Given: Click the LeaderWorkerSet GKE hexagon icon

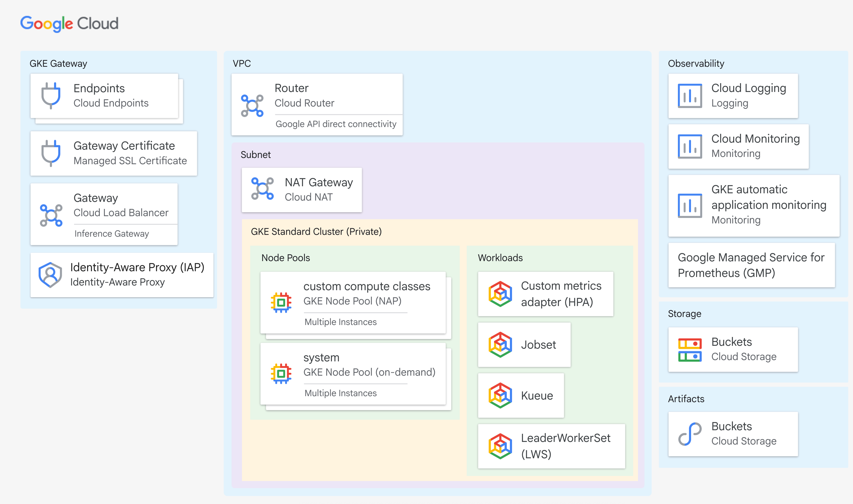Looking at the screenshot, I should (x=500, y=446).
